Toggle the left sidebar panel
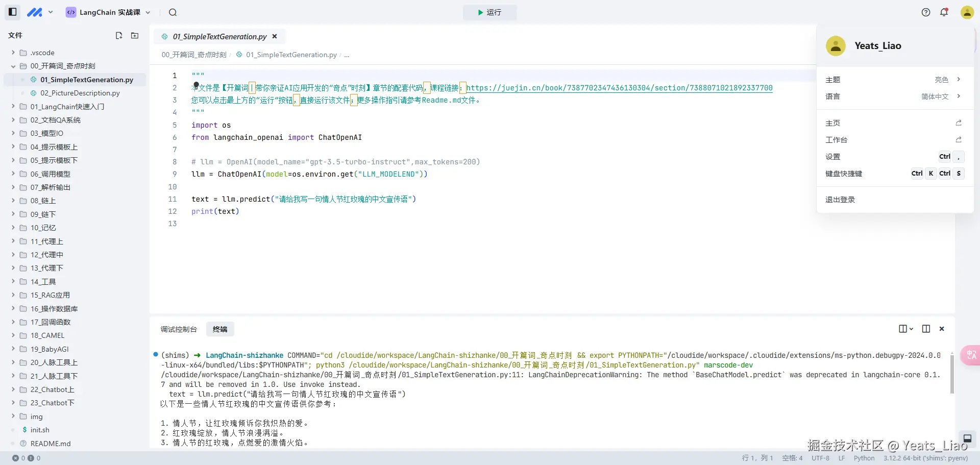Screen dimensions: 980x465 point(11,12)
